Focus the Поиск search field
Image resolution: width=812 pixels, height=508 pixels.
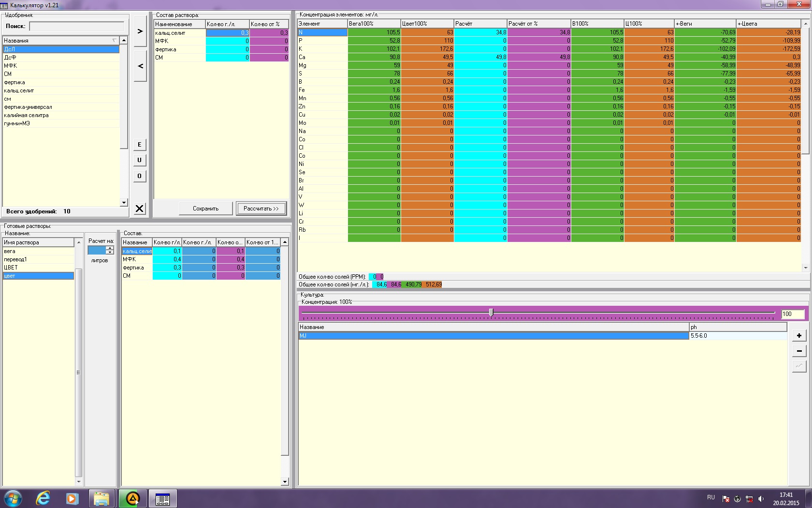tap(77, 26)
